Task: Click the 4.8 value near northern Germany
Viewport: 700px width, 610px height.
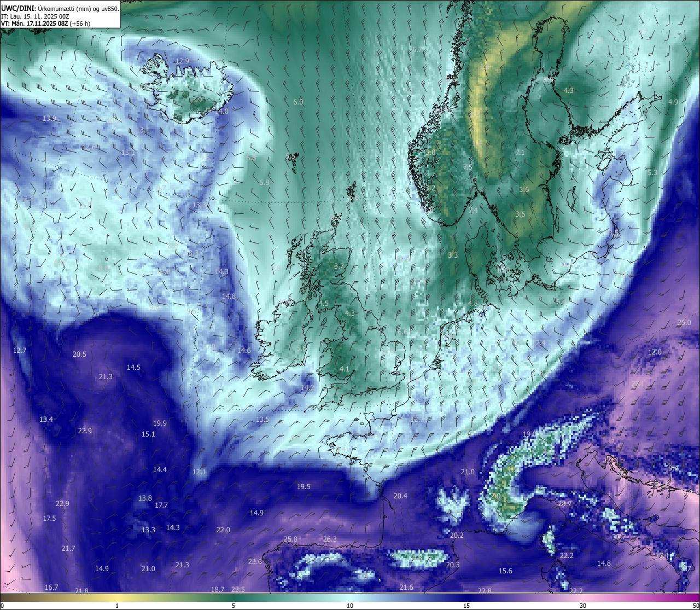Action: point(473,304)
